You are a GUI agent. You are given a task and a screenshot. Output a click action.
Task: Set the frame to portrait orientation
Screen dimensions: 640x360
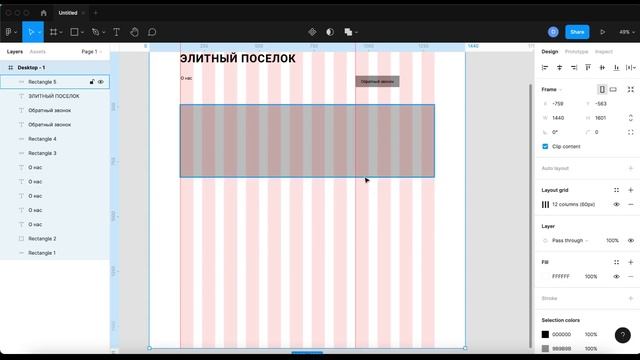pos(602,89)
